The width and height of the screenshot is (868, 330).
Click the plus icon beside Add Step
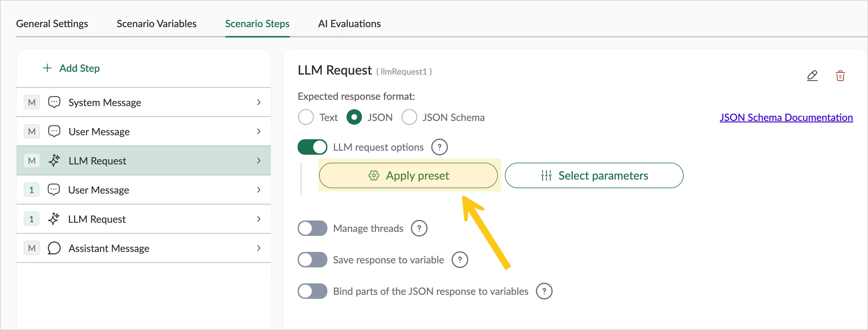[47, 68]
